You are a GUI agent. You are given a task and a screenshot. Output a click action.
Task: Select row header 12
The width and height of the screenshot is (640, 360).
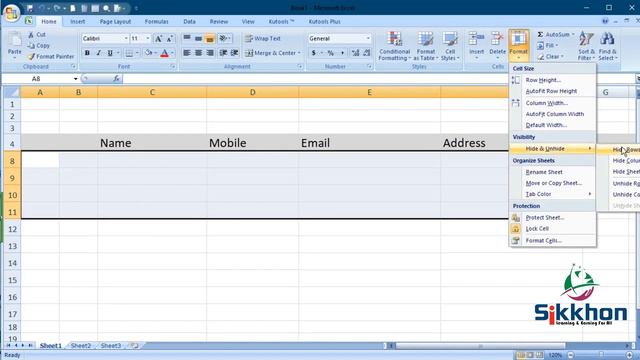click(x=12, y=229)
